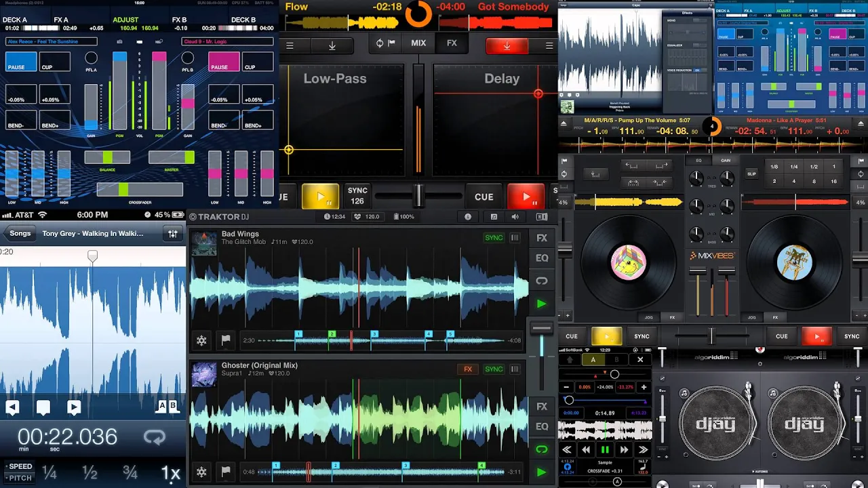The height and width of the screenshot is (488, 868).
Task: Adjust Traktor DJ vertical crossfader handle
Action: click(x=541, y=329)
